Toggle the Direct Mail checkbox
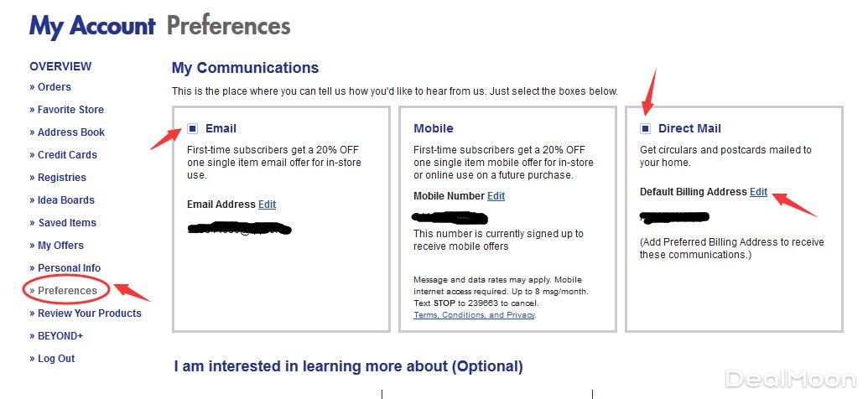Image resolution: width=868 pixels, height=399 pixels. tap(645, 128)
